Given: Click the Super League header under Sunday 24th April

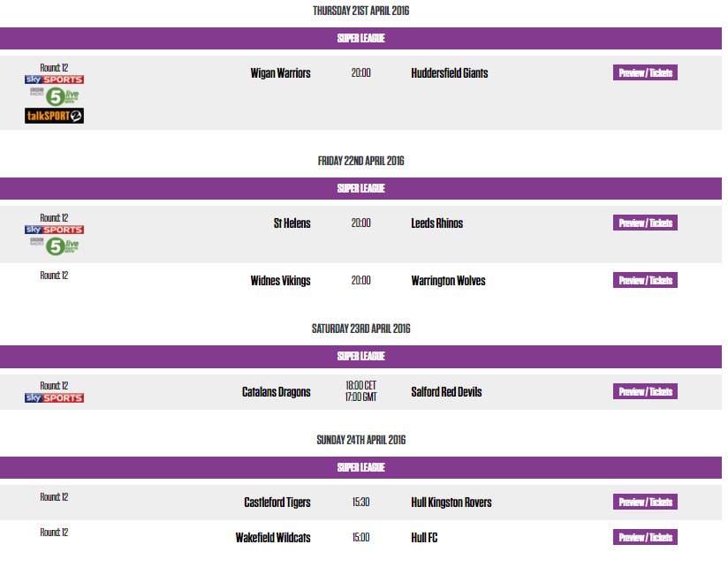Looking at the screenshot, I should click(x=360, y=467).
